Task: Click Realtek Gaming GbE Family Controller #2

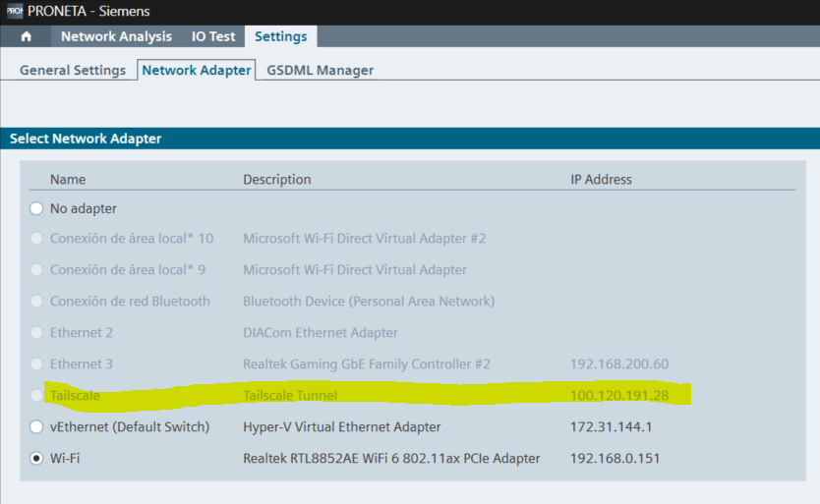Action: [x=366, y=364]
